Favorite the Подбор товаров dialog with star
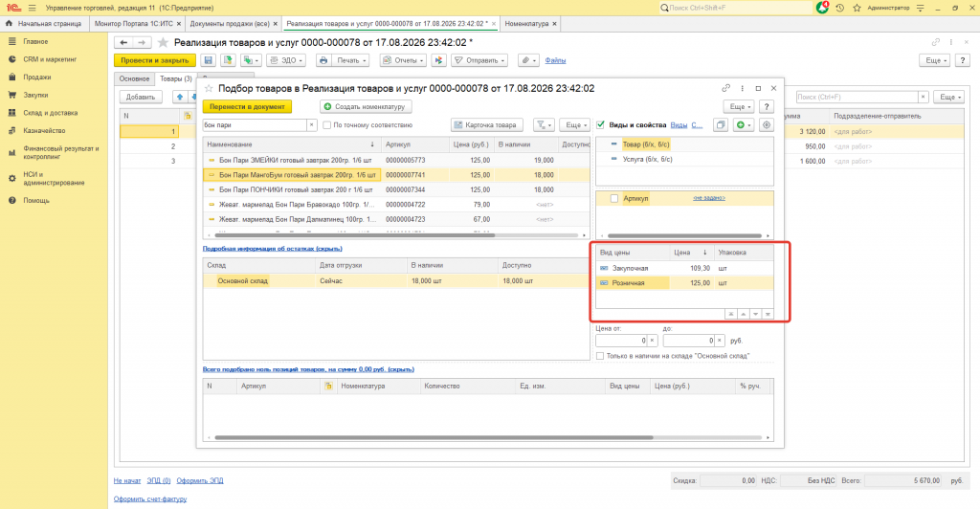The image size is (980, 509). 209,89
